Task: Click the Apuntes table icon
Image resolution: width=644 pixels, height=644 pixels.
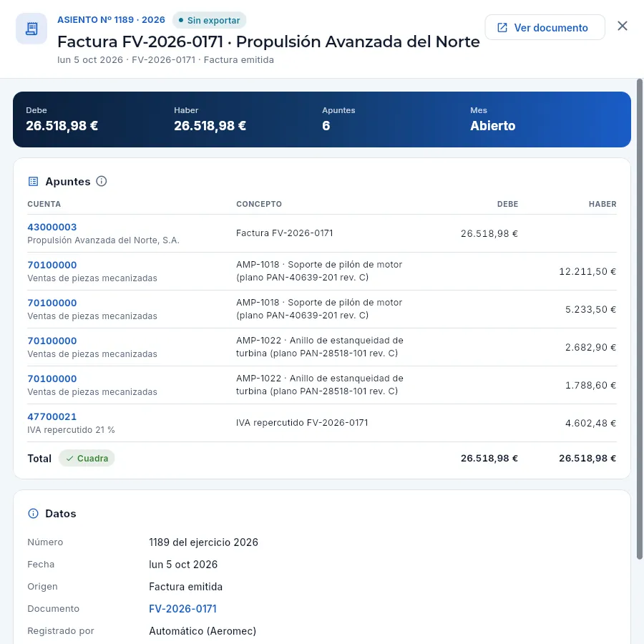Action: tap(33, 182)
